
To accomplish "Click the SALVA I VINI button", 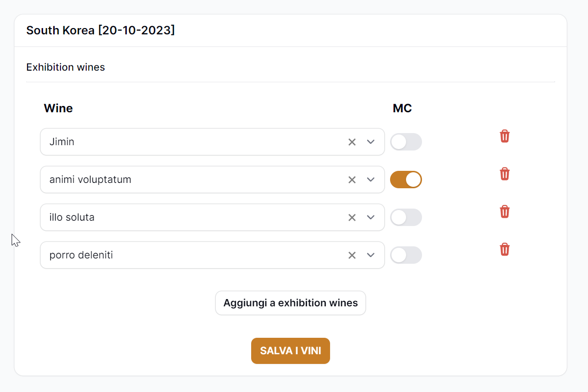I will [290, 351].
